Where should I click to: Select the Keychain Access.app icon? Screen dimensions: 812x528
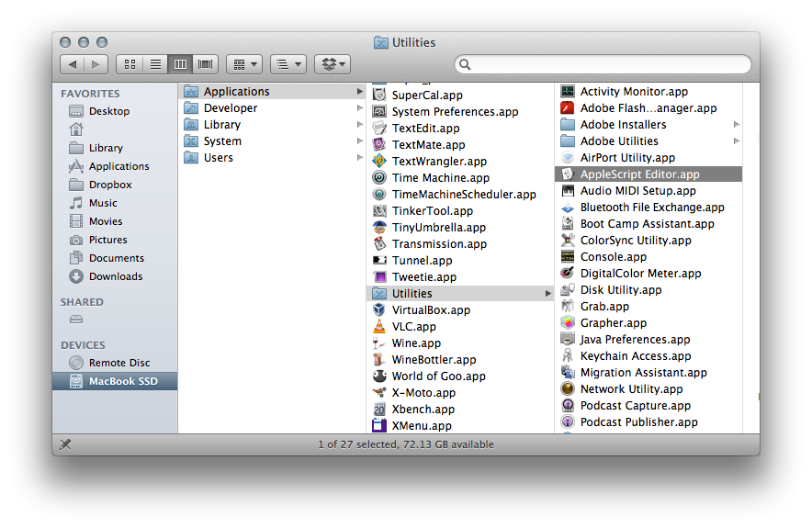click(568, 356)
